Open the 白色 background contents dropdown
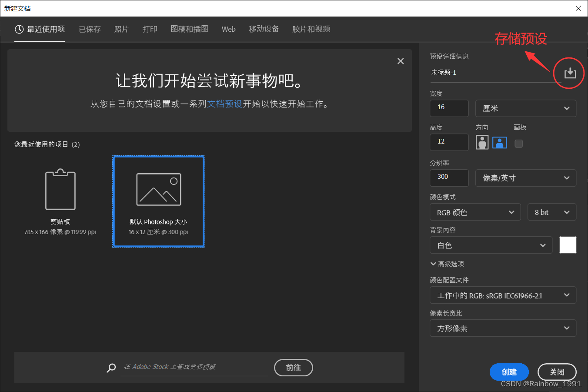The image size is (588, 392). 491,245
